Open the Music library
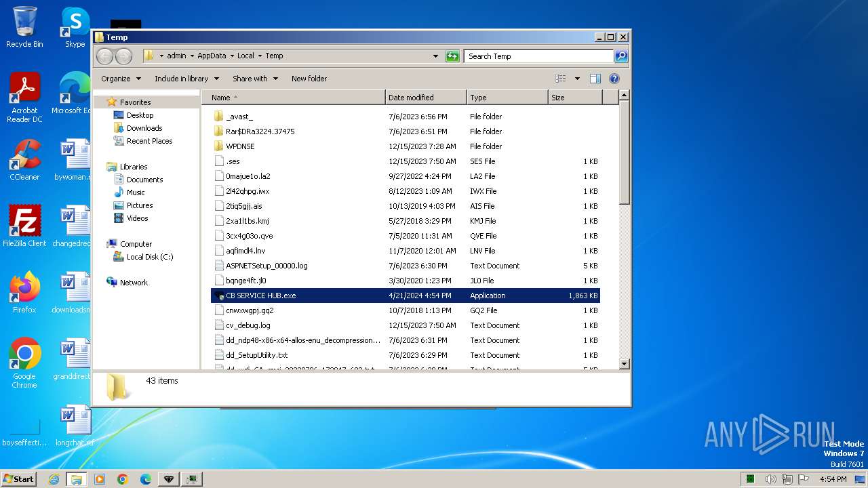 point(136,192)
